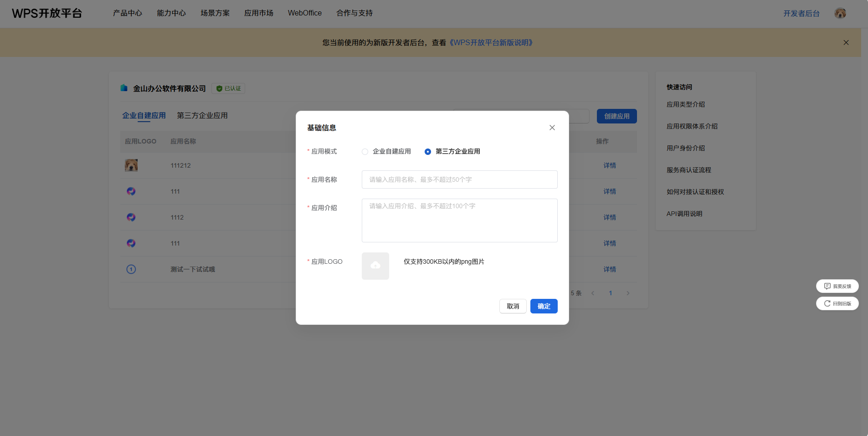Switch to the 第三方企业应用 tab
Screen dimensions: 868x436
[202, 116]
